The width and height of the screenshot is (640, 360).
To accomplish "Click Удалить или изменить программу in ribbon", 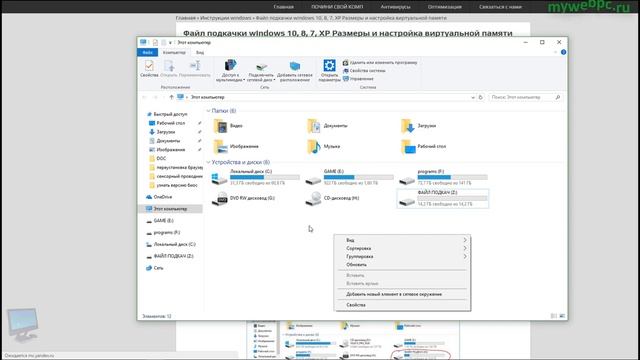I will pos(380,62).
